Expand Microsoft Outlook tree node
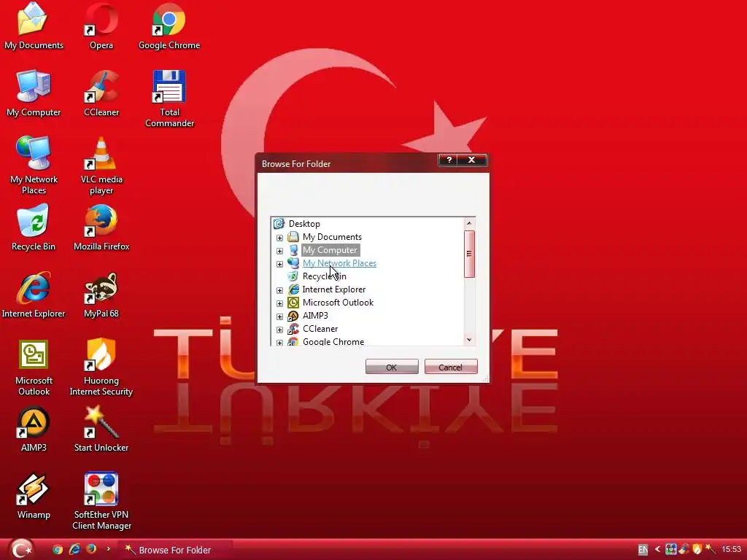The width and height of the screenshot is (747, 560). click(279, 303)
